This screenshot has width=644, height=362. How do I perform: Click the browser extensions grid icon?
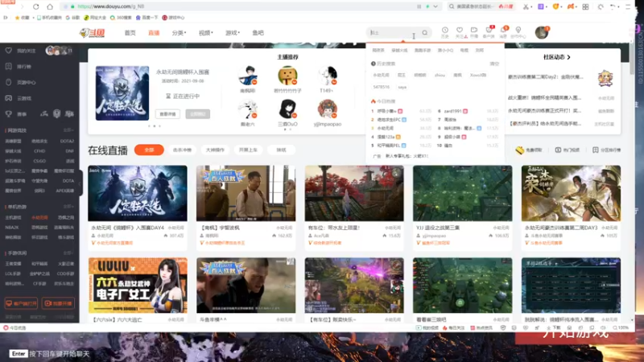586,6
